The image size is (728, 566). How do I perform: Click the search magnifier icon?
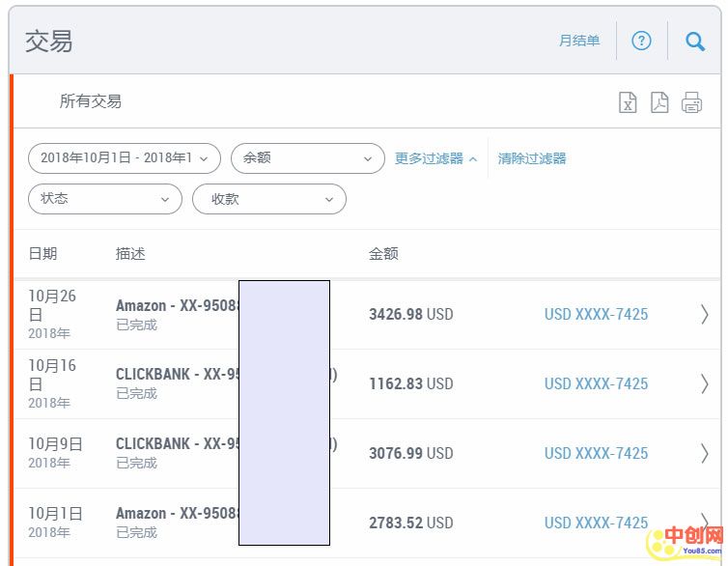coord(695,41)
